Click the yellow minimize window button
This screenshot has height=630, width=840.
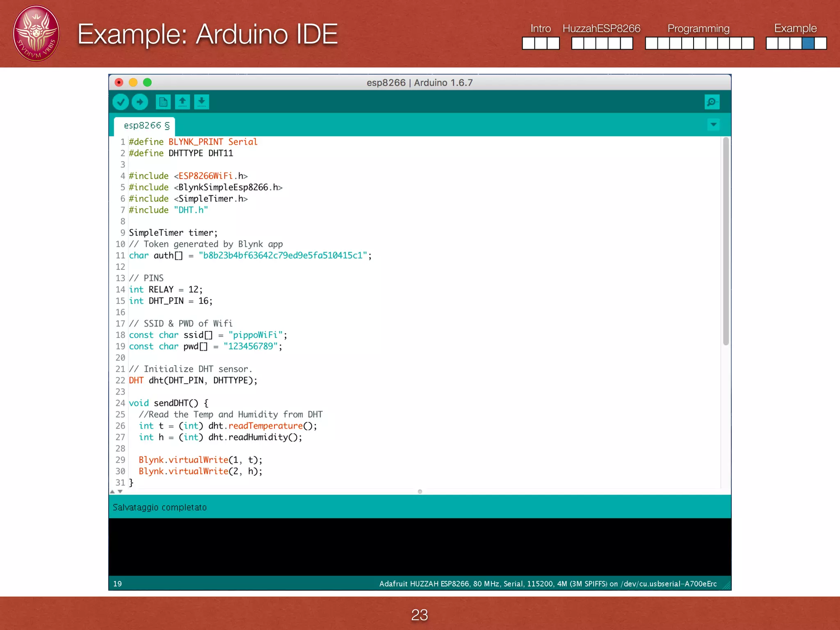click(x=133, y=82)
